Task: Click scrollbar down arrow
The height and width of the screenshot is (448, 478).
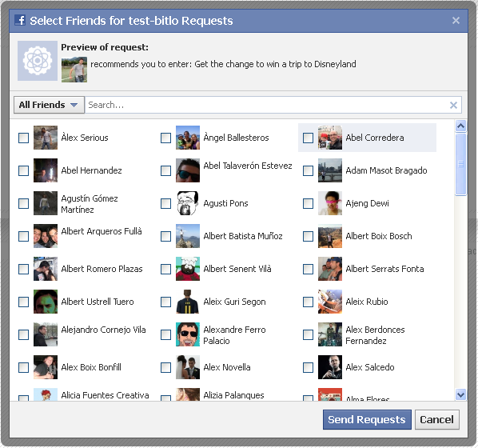Action: [x=460, y=394]
